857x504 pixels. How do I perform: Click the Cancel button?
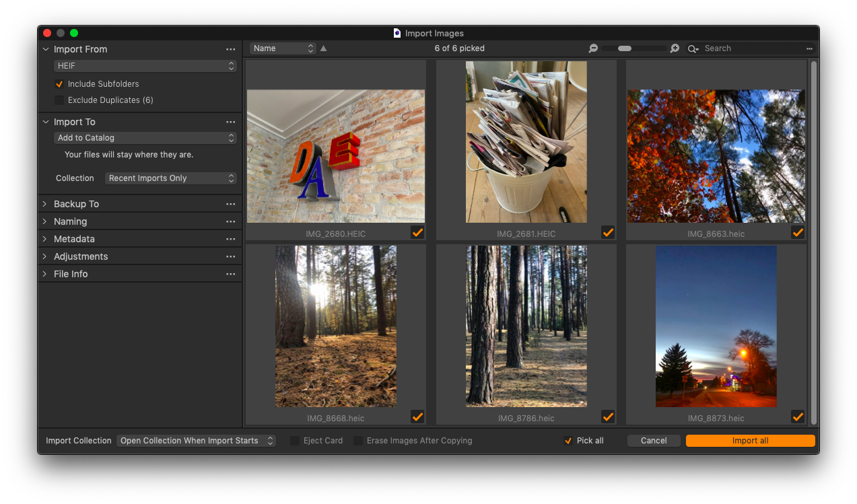tap(654, 441)
